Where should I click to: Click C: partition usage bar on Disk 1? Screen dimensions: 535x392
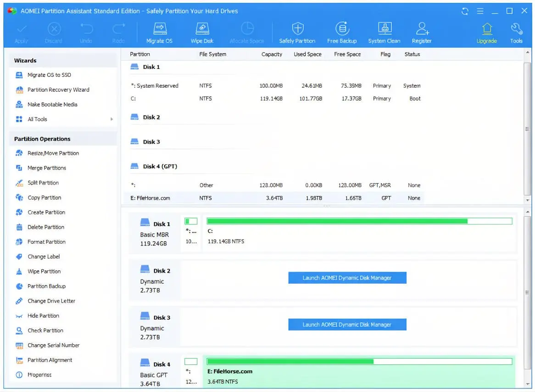(359, 221)
